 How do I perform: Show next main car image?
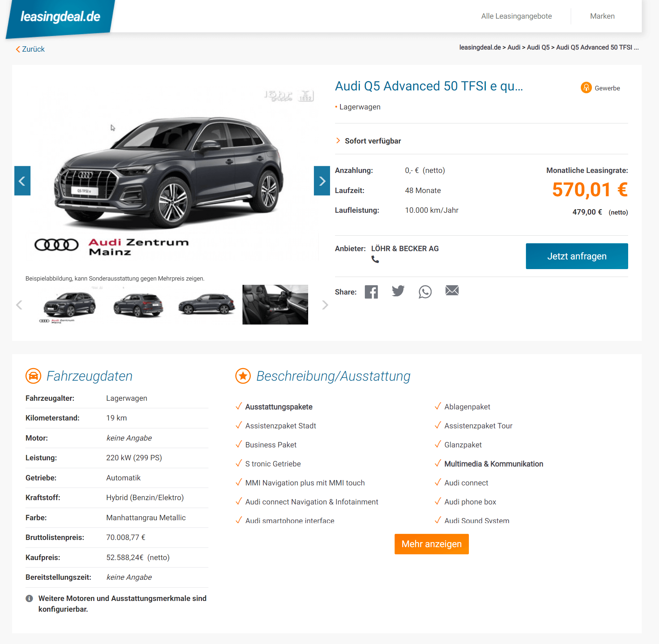322,181
